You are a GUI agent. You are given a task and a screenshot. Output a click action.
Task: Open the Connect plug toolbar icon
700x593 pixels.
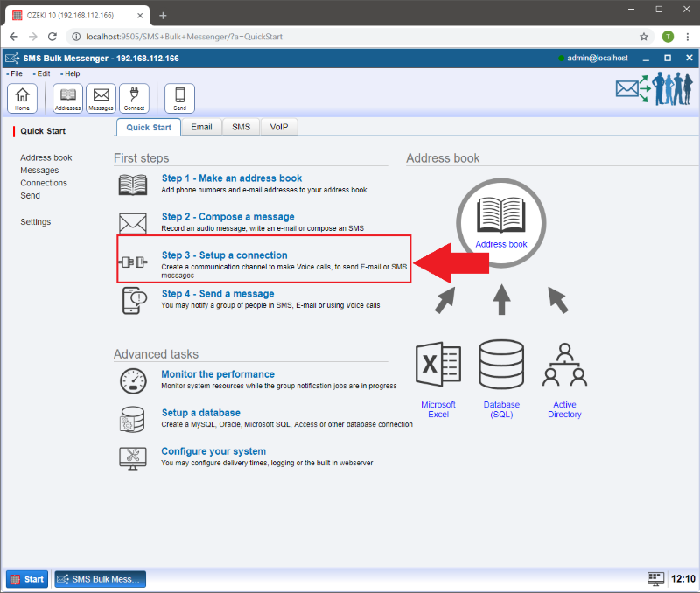click(x=134, y=97)
